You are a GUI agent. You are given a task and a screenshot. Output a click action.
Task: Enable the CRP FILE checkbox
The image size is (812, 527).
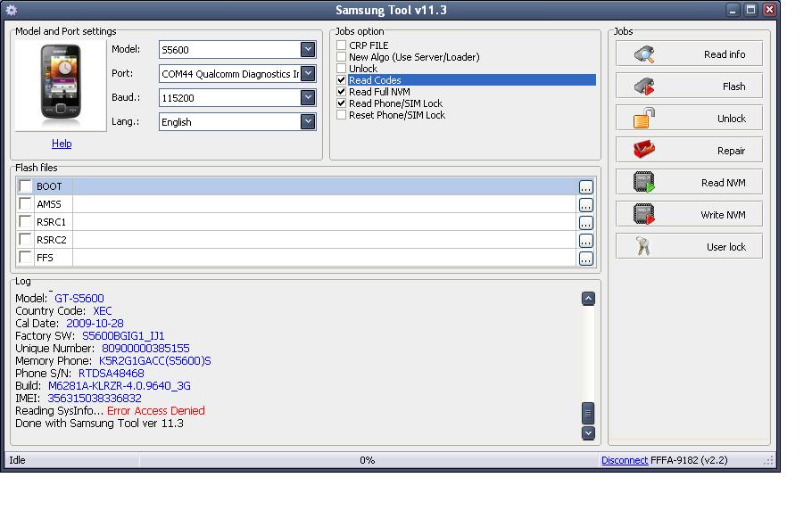pos(341,45)
